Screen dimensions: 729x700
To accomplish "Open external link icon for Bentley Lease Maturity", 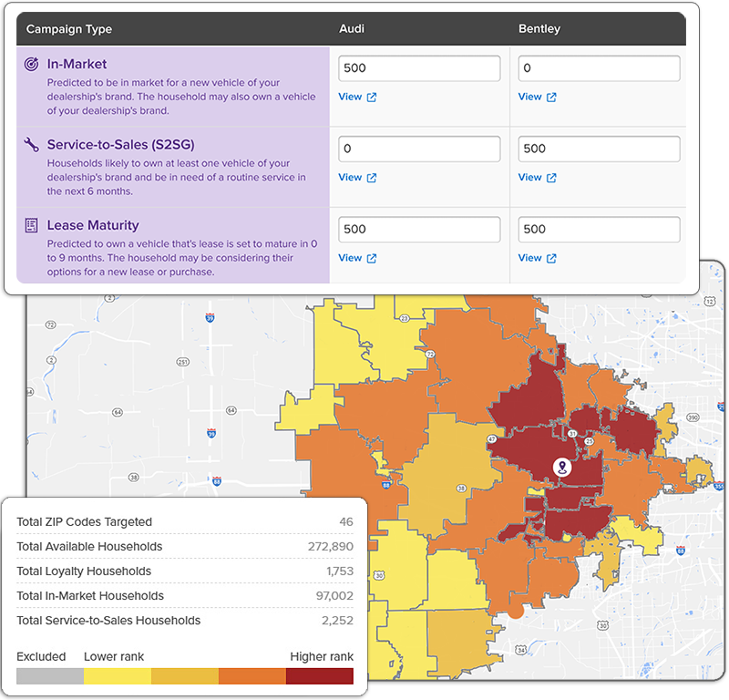I will tap(551, 258).
